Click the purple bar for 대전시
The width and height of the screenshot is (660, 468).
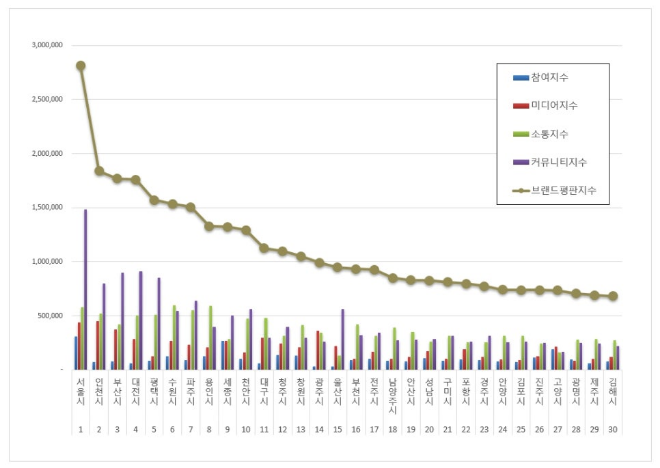coord(141,320)
